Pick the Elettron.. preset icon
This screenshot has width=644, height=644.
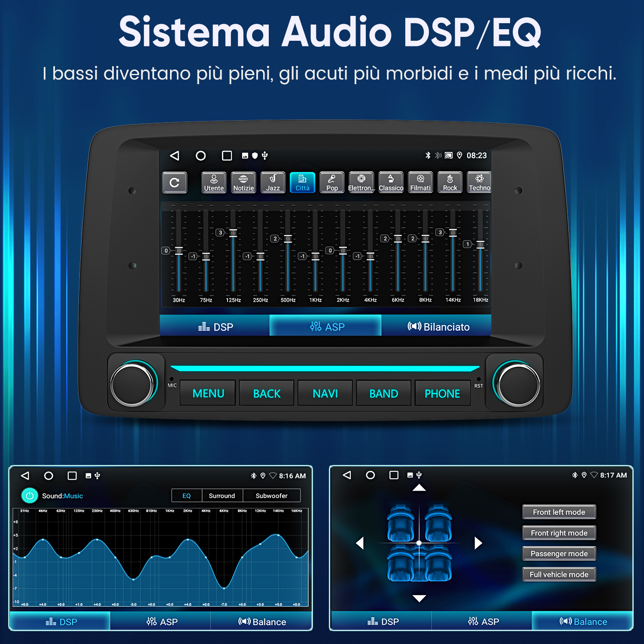click(361, 182)
